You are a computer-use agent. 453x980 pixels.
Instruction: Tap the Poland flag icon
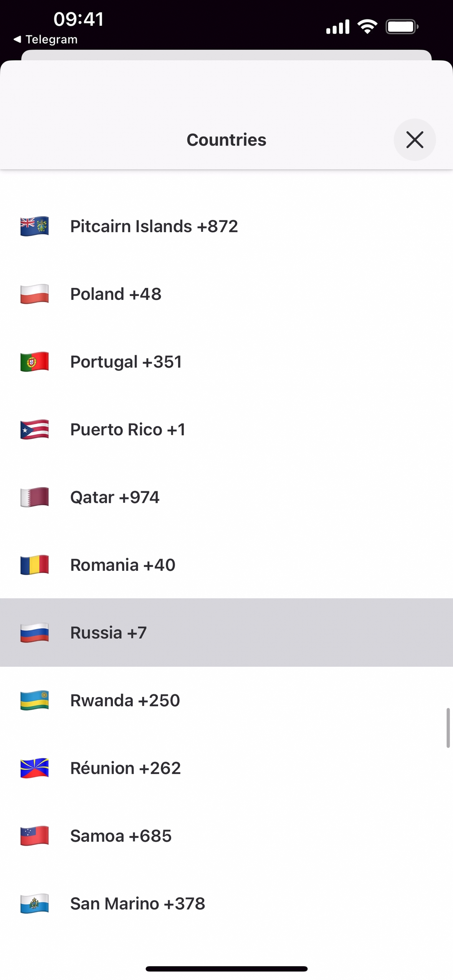[35, 294]
